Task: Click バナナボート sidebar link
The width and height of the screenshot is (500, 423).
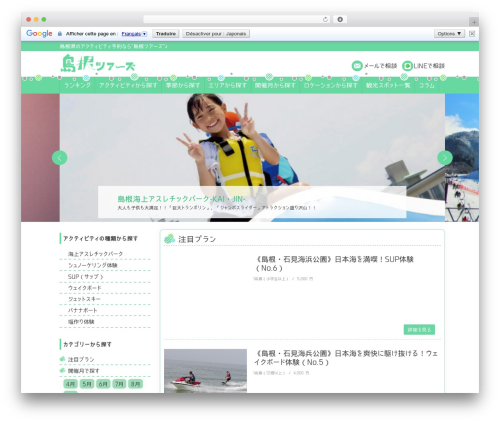Action: [83, 310]
